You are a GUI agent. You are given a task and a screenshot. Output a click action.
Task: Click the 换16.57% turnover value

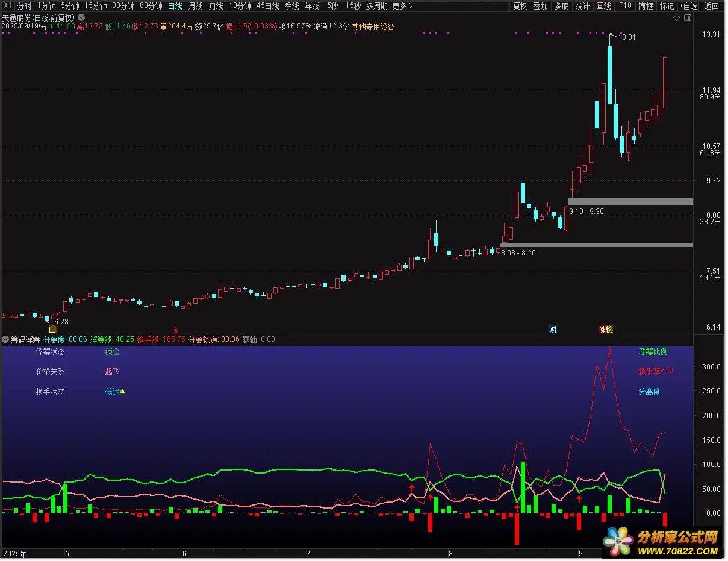(x=295, y=27)
